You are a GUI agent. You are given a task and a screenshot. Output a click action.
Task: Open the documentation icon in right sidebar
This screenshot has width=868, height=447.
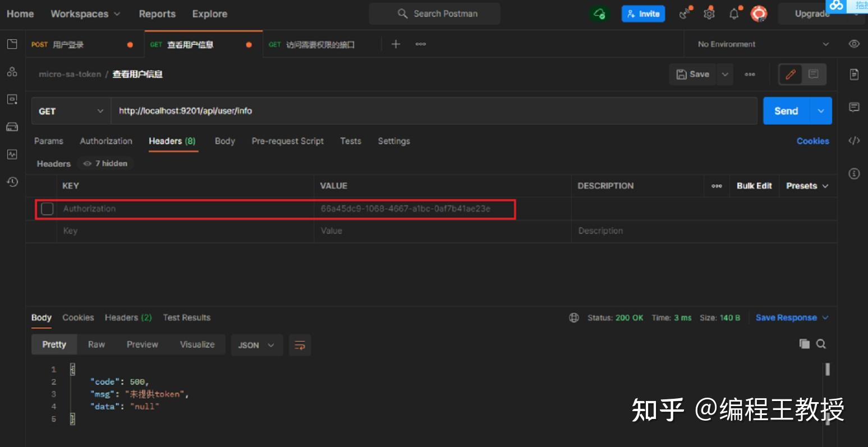(854, 74)
